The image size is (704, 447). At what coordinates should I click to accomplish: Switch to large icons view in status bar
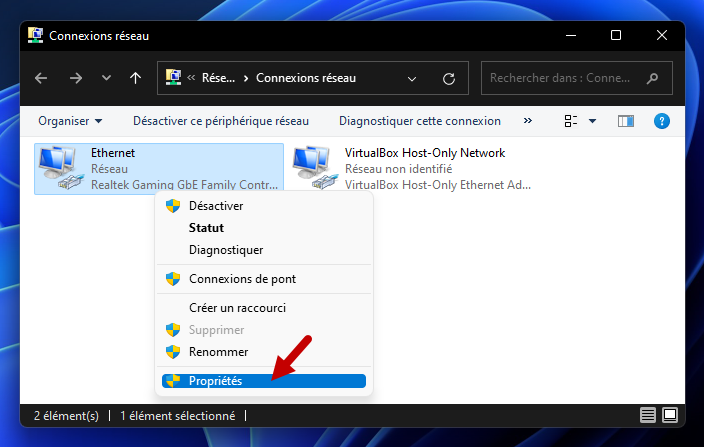(670, 415)
